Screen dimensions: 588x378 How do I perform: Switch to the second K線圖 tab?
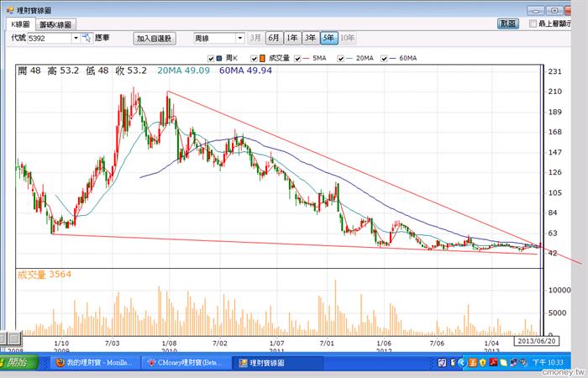56,24
